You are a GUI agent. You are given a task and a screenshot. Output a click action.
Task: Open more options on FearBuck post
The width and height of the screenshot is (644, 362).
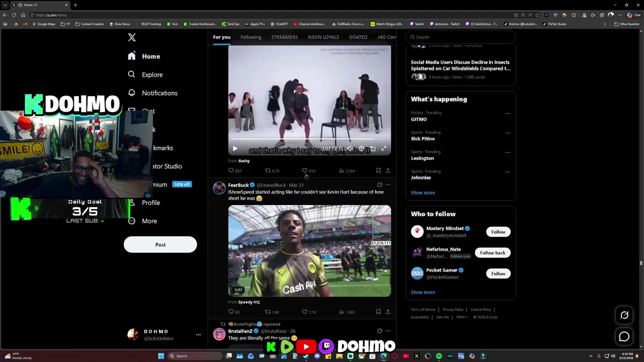click(x=388, y=185)
